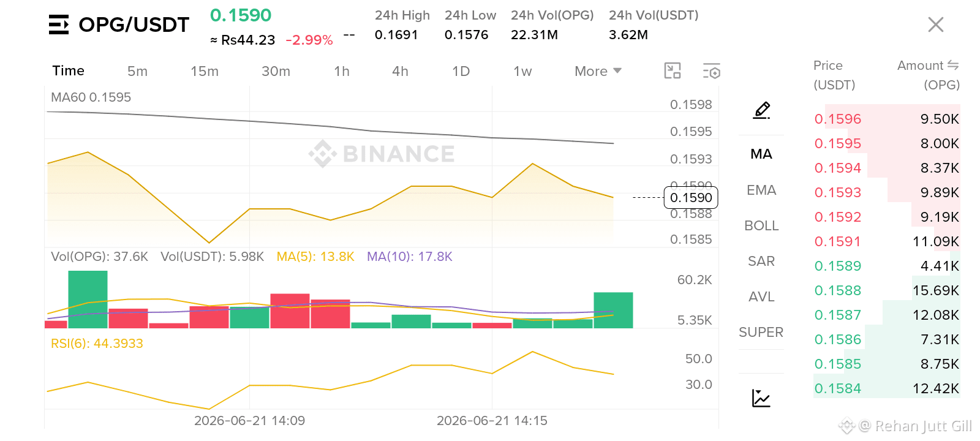Screen dimensions: 980x441
Task: Select ask price 0.1596 in order book
Action: pyautogui.click(x=838, y=119)
